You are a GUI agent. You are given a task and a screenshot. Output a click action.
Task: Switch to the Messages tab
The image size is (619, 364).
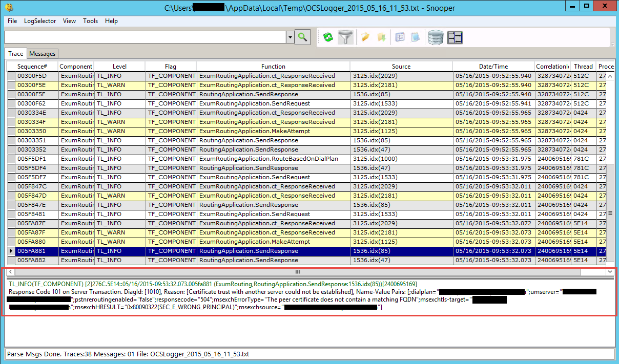pyautogui.click(x=42, y=54)
